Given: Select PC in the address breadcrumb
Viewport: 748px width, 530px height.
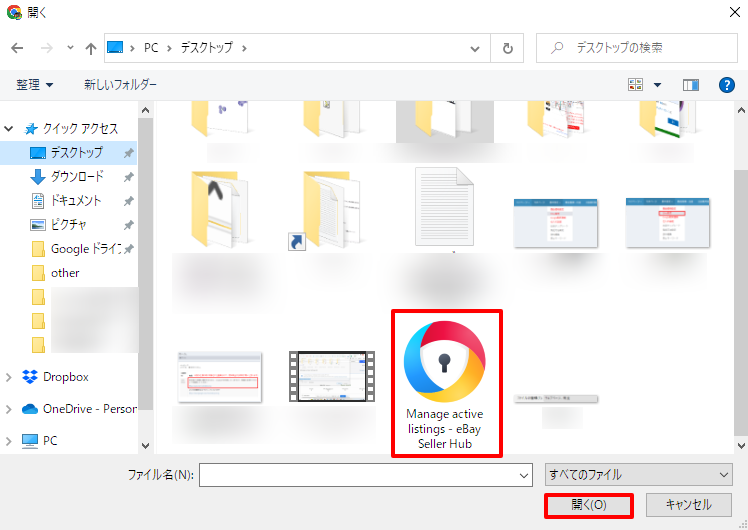Looking at the screenshot, I should coord(151,48).
